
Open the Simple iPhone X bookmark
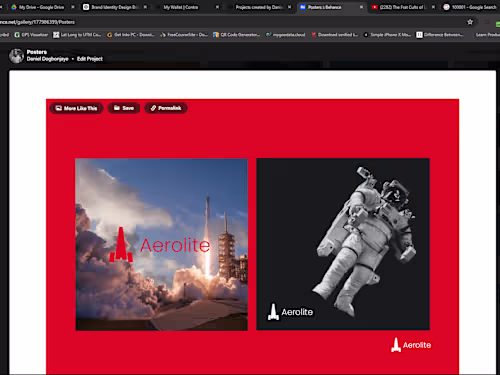tap(387, 35)
